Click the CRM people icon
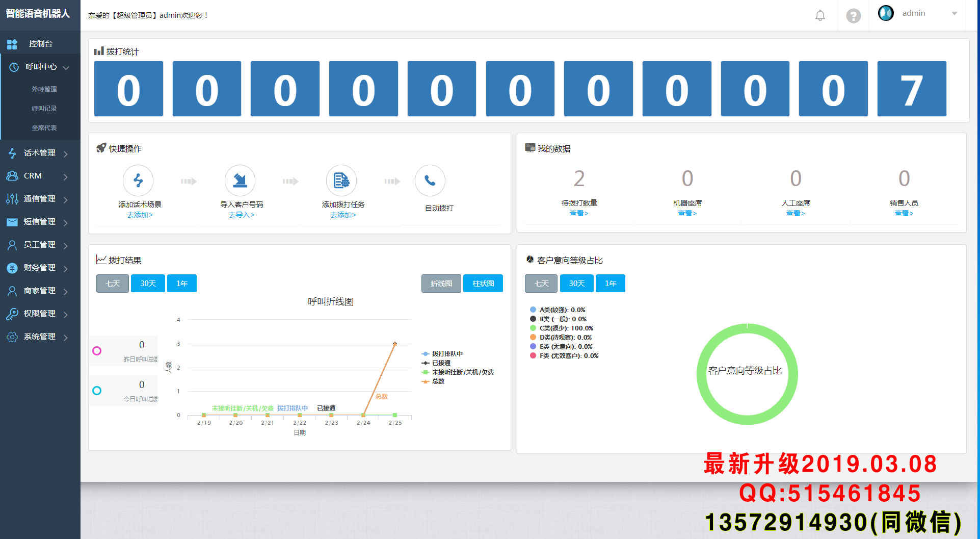The image size is (980, 539). pos(12,176)
